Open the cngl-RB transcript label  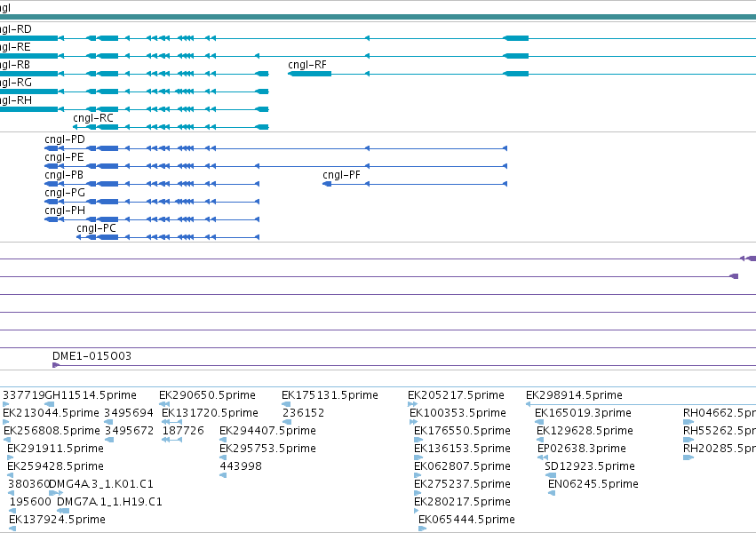(x=15, y=65)
